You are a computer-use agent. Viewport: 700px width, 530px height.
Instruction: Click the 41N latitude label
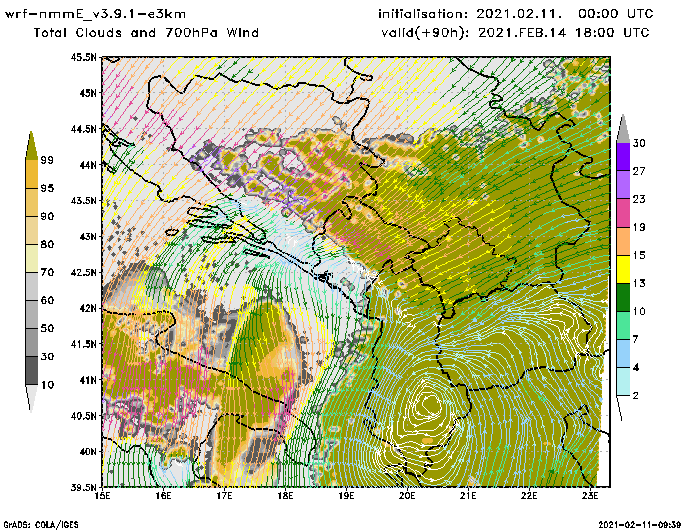click(x=88, y=380)
